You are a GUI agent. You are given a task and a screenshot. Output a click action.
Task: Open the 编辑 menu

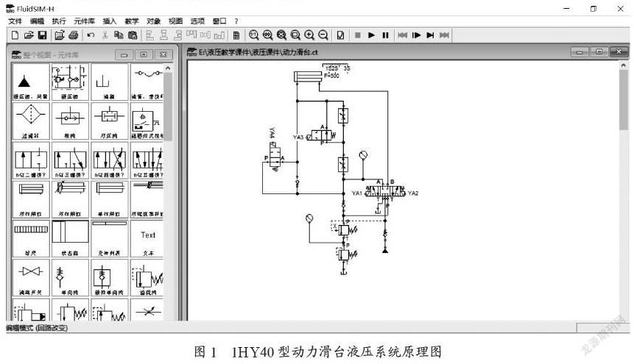(37, 21)
